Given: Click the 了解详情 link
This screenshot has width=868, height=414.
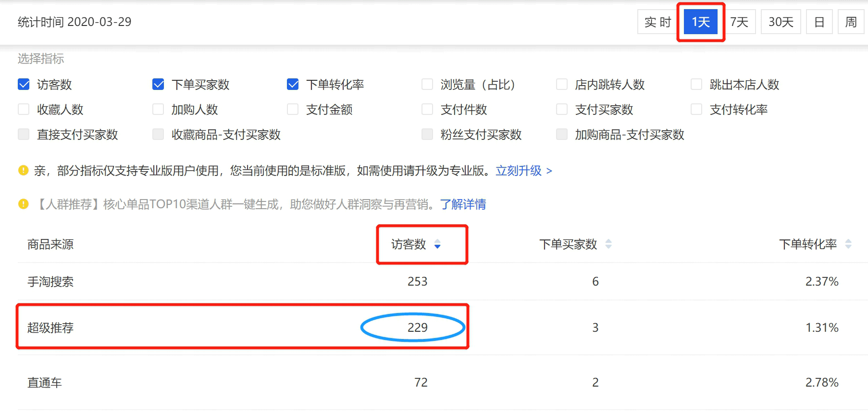Looking at the screenshot, I should pos(463,204).
